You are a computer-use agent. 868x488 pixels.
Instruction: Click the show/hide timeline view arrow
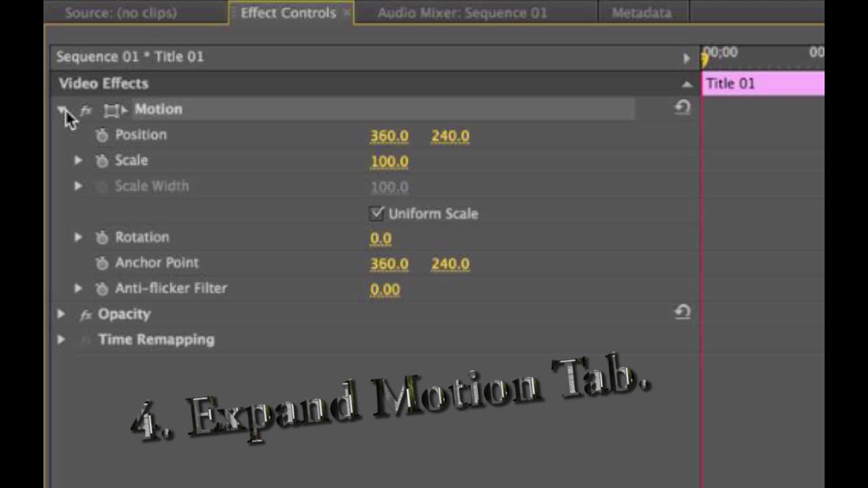[686, 58]
